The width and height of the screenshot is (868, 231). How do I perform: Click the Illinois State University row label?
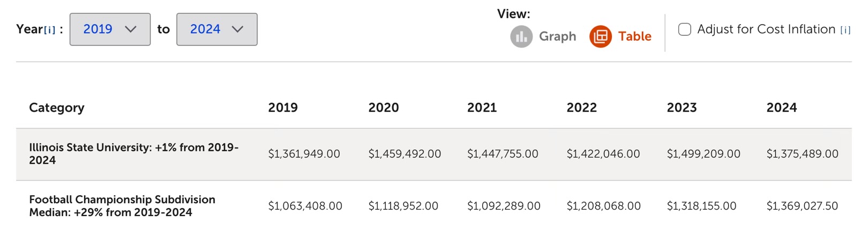(x=133, y=153)
